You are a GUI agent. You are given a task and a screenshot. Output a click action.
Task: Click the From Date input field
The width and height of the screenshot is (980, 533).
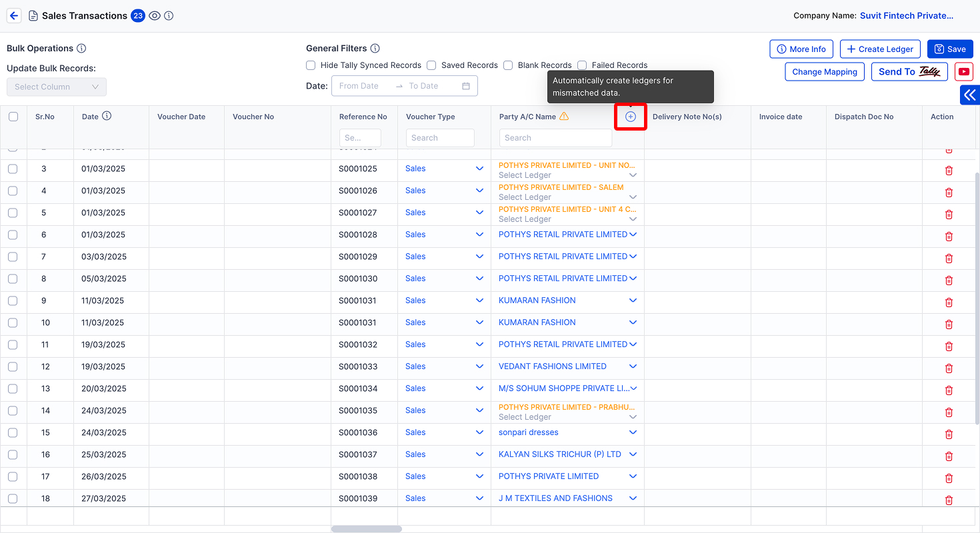(x=359, y=86)
